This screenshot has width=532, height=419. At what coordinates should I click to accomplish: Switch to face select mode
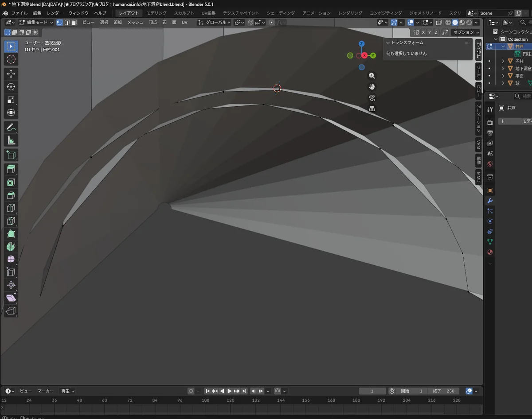coord(74,22)
